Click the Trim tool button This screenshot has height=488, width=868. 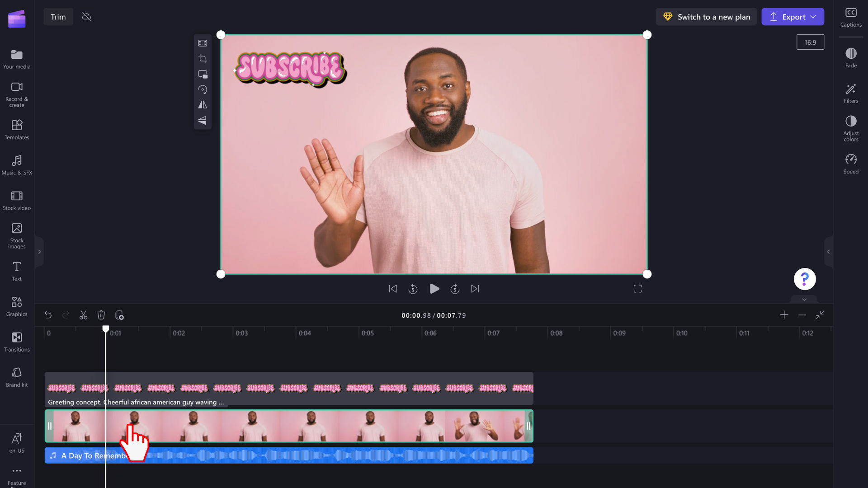click(58, 16)
